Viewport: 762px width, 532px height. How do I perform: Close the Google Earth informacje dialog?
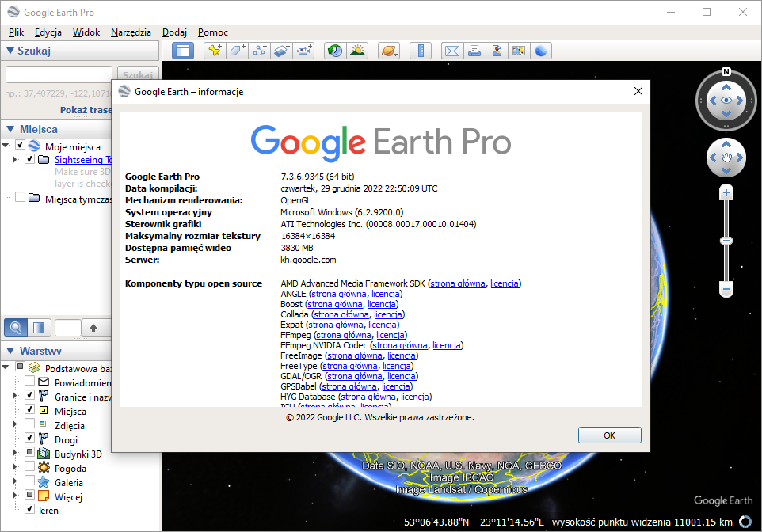pos(638,91)
